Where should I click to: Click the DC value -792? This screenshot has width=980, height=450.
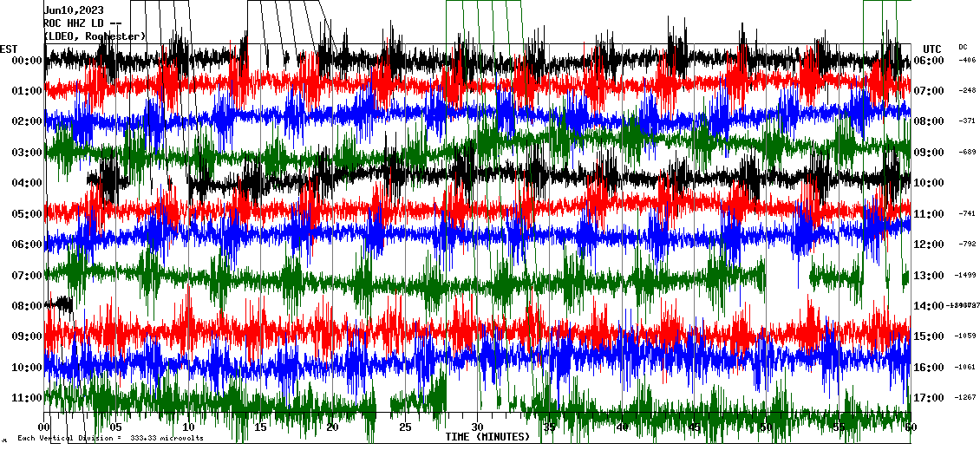tap(967, 245)
